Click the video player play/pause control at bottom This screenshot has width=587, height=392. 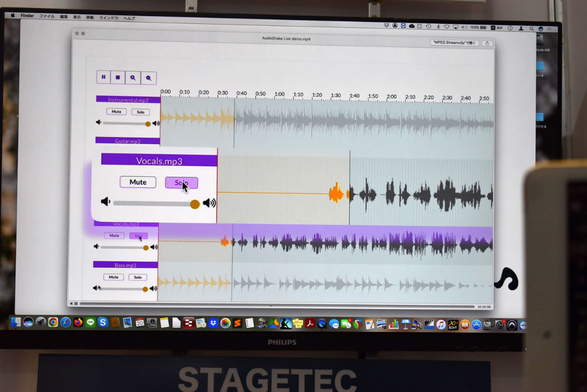pyautogui.click(x=76, y=304)
